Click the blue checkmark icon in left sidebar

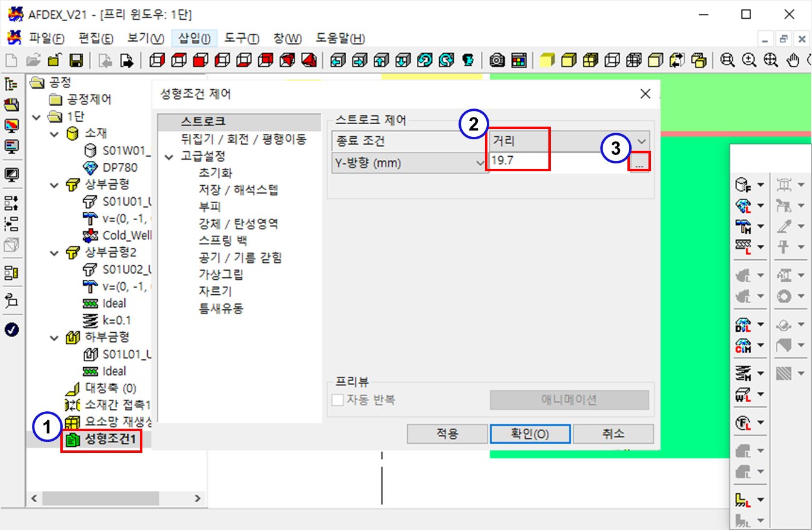tap(11, 329)
